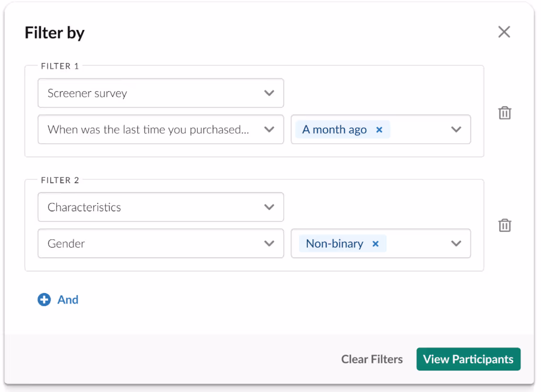The image size is (541, 392).
Task: Click the chevron arrow in Gender field
Action: pos(269,244)
